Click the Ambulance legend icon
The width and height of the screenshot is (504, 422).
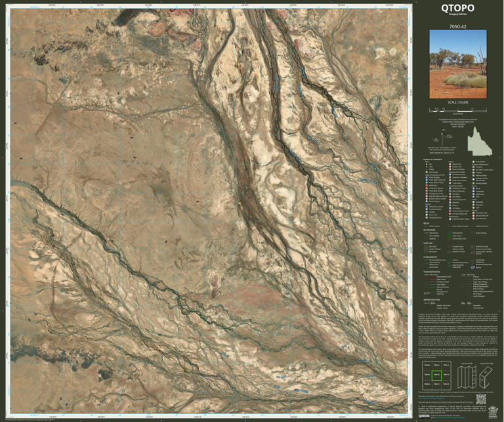pos(427,186)
